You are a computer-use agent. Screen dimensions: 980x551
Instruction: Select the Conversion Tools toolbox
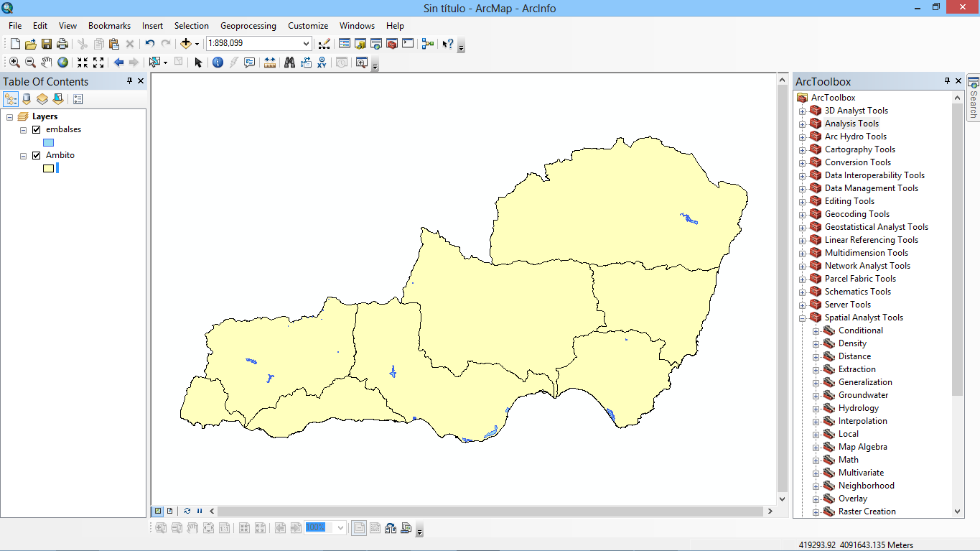click(x=857, y=162)
